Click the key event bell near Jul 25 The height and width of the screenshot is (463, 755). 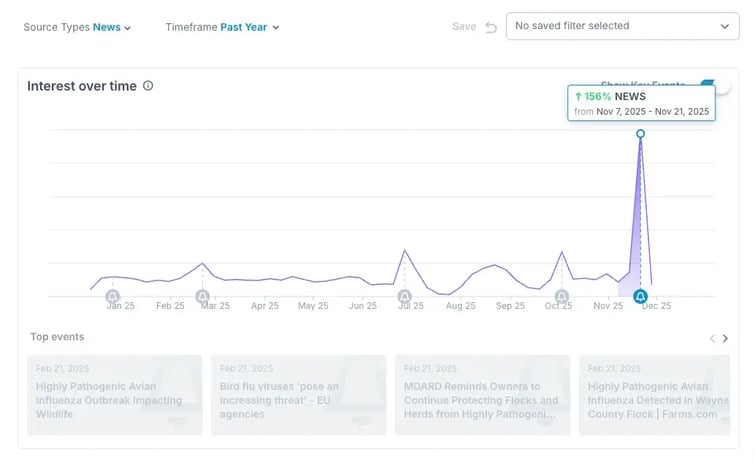pos(405,297)
